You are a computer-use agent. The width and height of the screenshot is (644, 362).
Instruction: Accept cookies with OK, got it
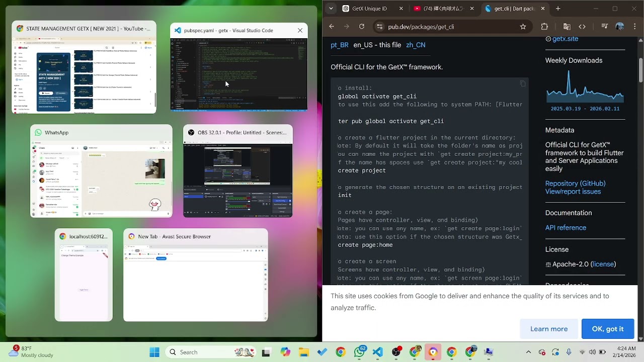point(608,329)
